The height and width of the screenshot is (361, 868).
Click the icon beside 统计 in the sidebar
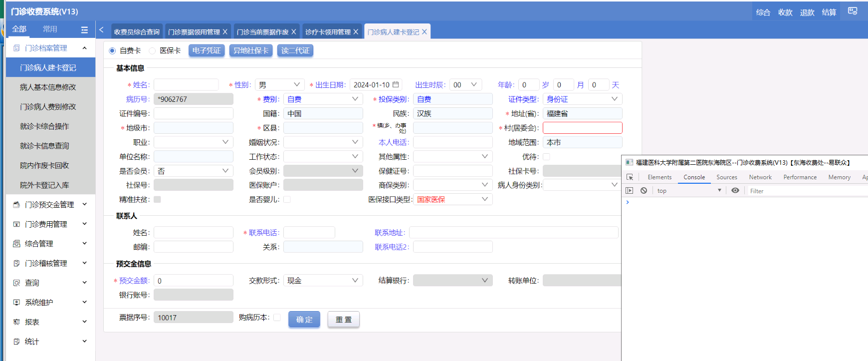coord(16,342)
